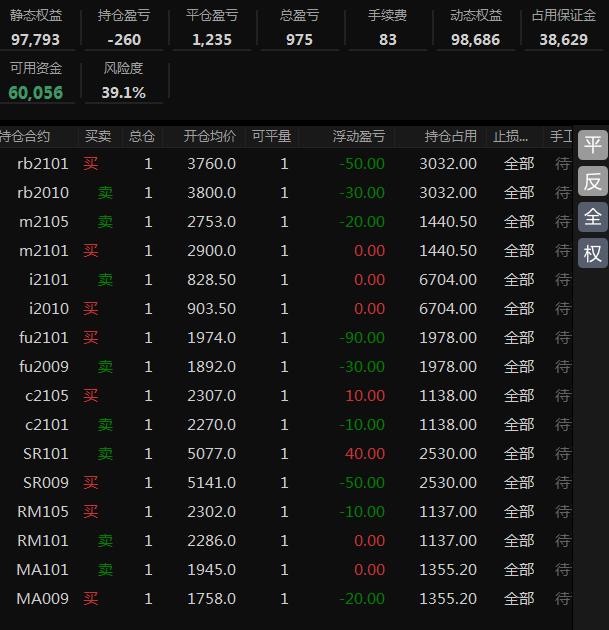Sort by 持仓合约 column header

pos(25,137)
